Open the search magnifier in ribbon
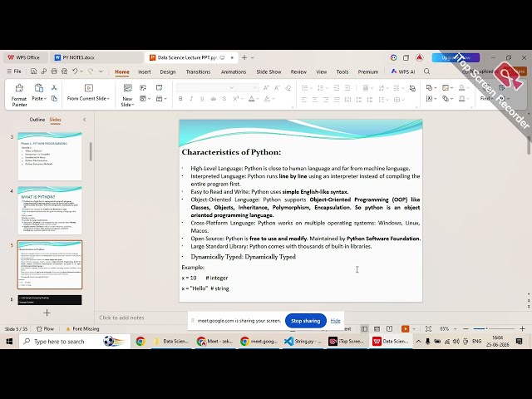 [426, 71]
